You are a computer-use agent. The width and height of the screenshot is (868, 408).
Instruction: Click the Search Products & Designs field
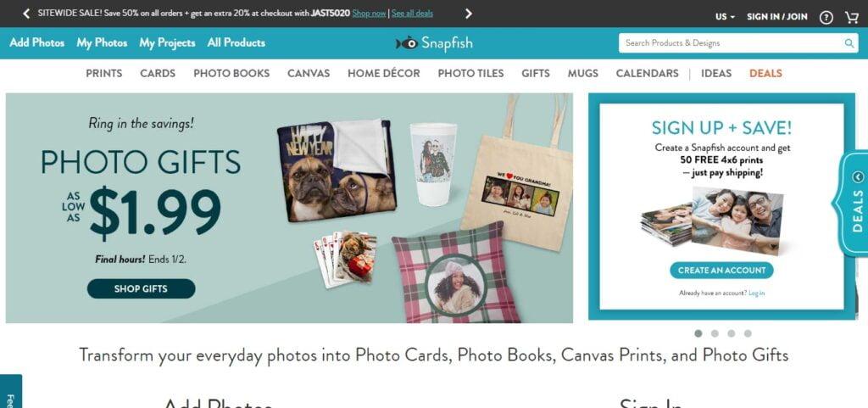click(x=732, y=43)
